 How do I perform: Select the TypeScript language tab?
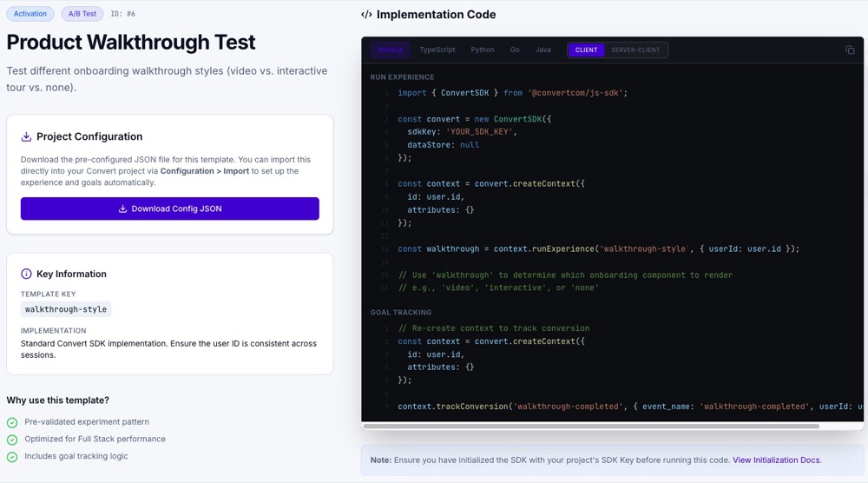(437, 50)
